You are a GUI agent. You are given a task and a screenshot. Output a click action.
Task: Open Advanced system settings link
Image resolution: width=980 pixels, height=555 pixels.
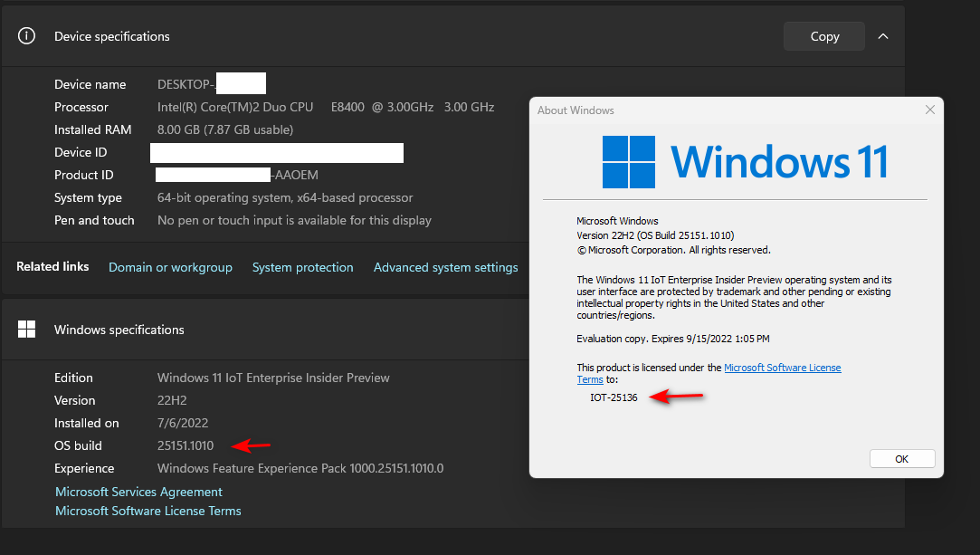coord(445,267)
